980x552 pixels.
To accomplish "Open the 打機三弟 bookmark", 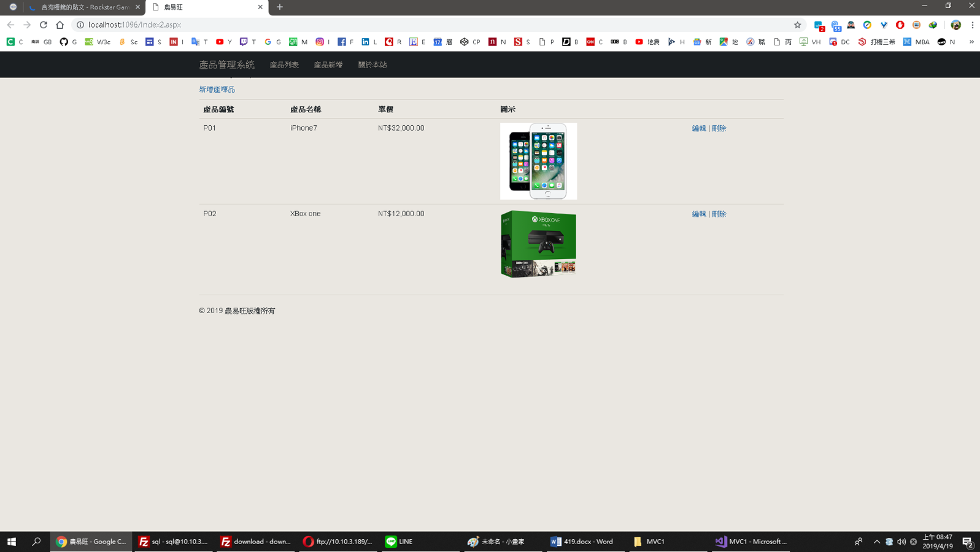I will (x=876, y=42).
